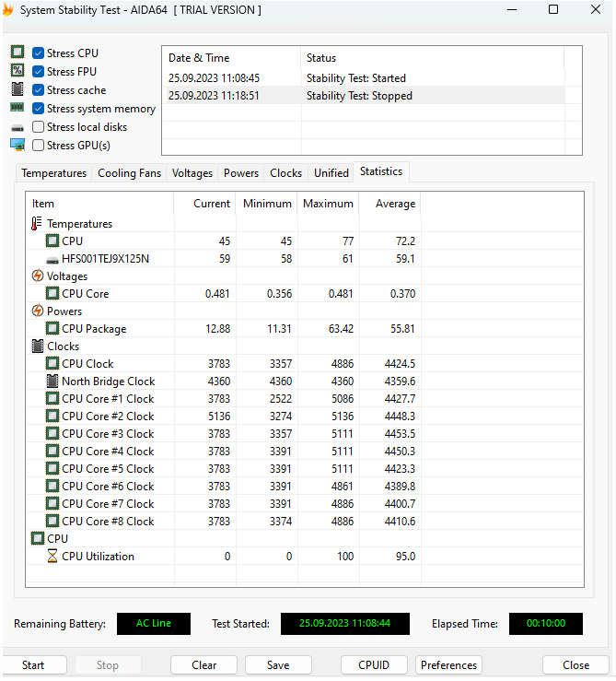Click the Minimum column header
Viewport: 616px width, 681px height.
pyautogui.click(x=266, y=204)
